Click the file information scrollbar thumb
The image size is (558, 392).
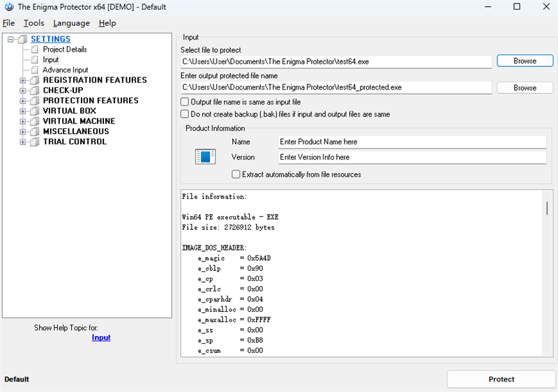pos(547,208)
